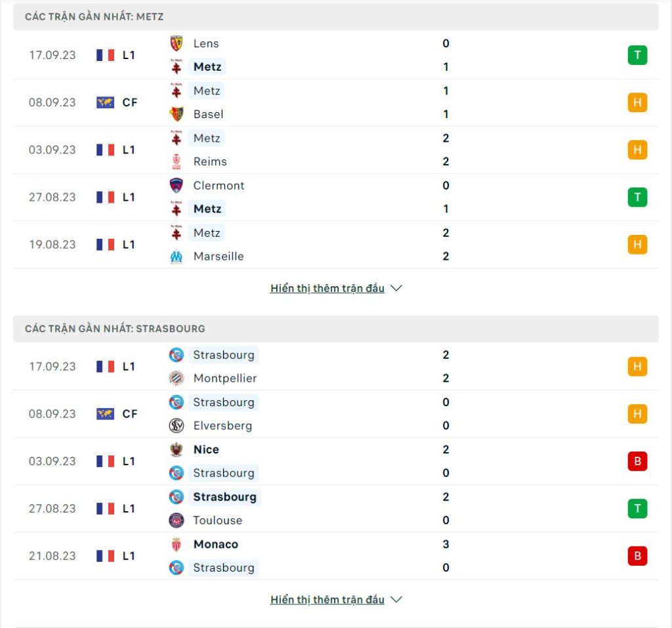Click the Toulouse club crest icon

[x=176, y=520]
